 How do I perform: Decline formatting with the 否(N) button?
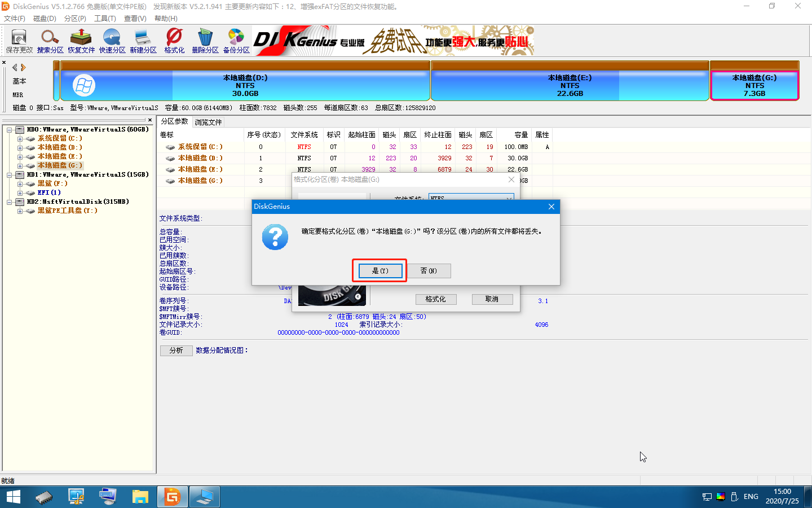[429, 271]
